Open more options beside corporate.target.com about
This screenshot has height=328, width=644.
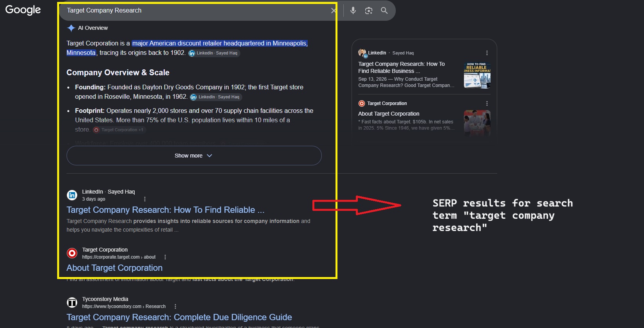[165, 257]
